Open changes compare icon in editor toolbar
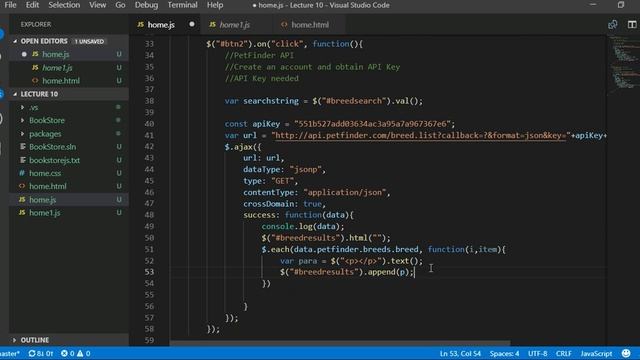 pos(612,24)
